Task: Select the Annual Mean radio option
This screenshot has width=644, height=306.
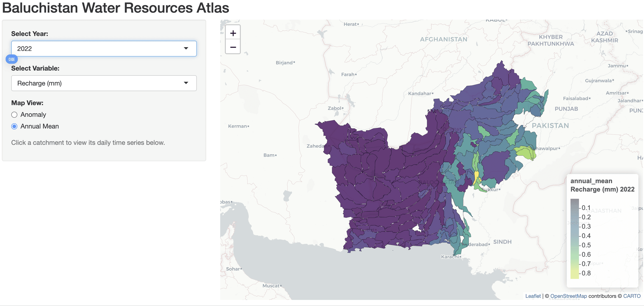Action: 14,126
